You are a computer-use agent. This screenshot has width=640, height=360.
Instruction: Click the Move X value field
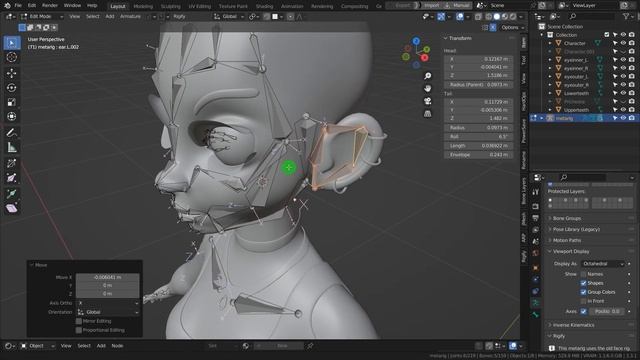[x=108, y=277]
